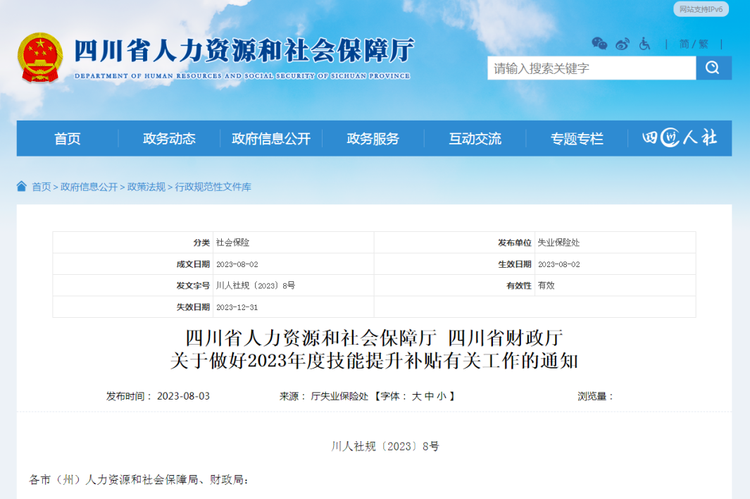Click the English department name subtitle
Image resolution: width=750 pixels, height=499 pixels.
point(242,76)
